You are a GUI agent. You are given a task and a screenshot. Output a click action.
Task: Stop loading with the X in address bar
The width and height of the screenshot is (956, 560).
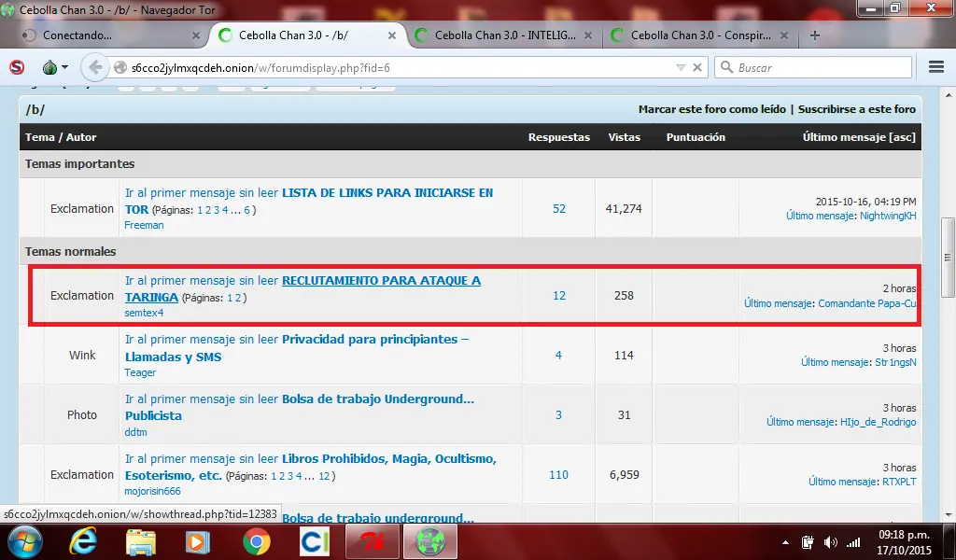[697, 67]
